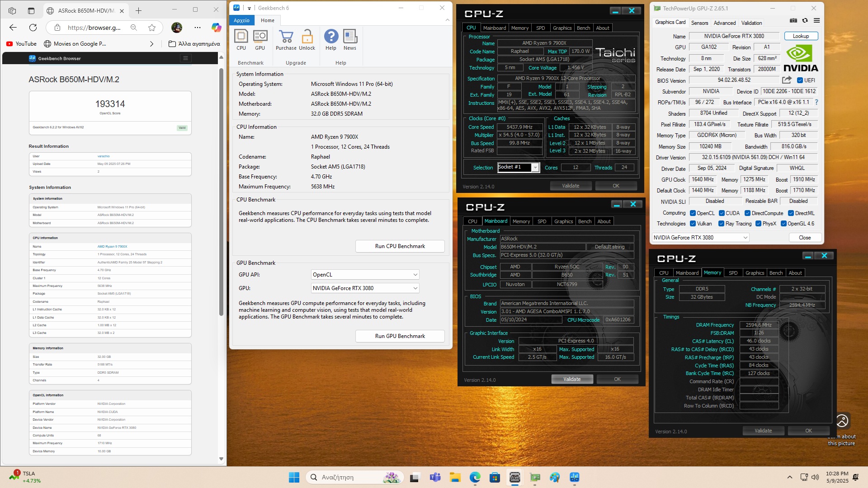
Task: Open the browser profile avatar
Action: [x=177, y=28]
